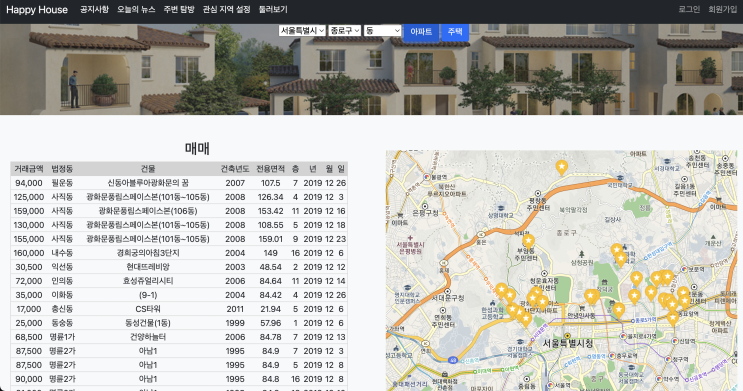Click price 155,000 in the table
This screenshot has width=743, height=391.
click(28, 239)
